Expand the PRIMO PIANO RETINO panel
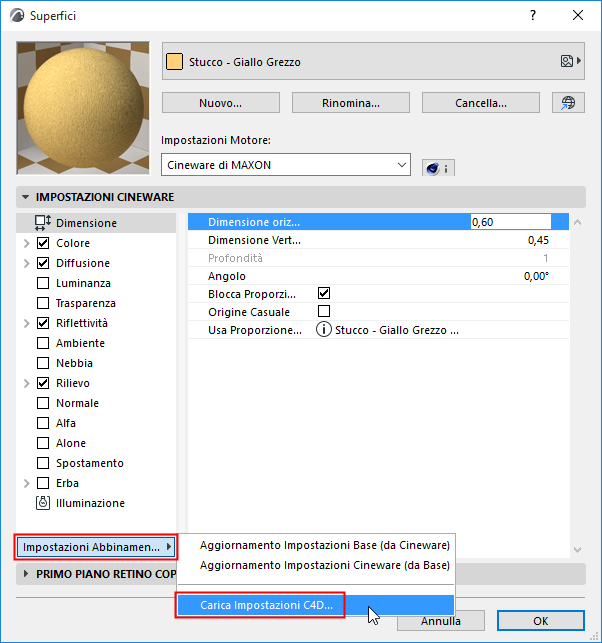The height and width of the screenshot is (643, 602). pos(26,574)
